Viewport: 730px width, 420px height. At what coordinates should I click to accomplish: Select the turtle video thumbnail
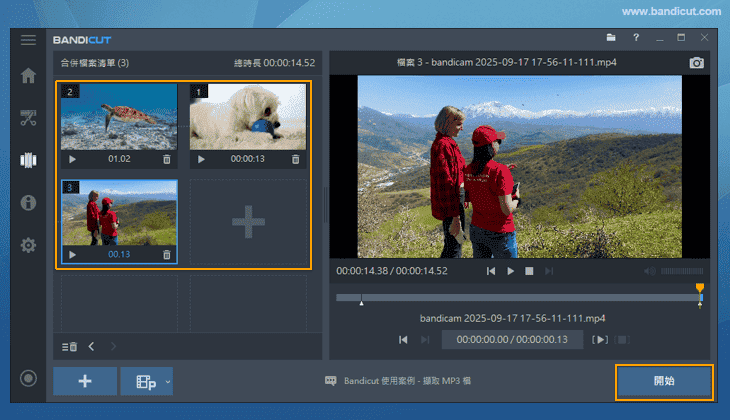click(119, 117)
